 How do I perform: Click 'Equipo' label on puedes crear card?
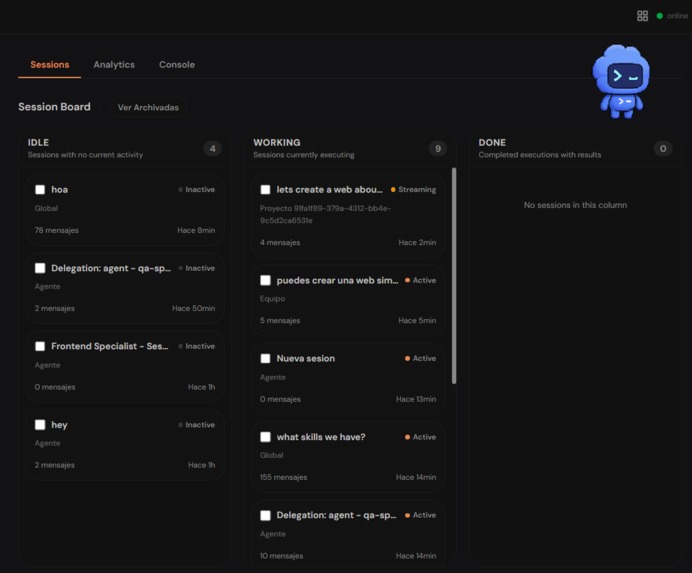click(x=272, y=299)
